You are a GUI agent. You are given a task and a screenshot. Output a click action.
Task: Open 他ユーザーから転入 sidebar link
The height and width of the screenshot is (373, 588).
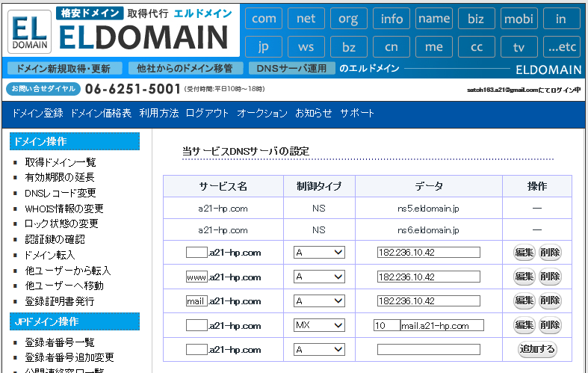[68, 271]
